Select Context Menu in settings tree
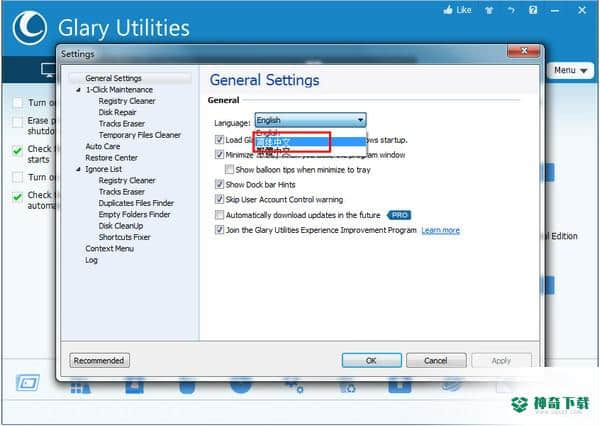Screen dimensions: 600x426 (109, 248)
